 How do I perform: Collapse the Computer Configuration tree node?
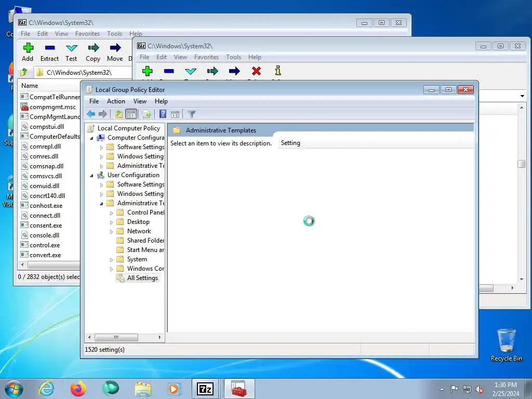point(91,138)
